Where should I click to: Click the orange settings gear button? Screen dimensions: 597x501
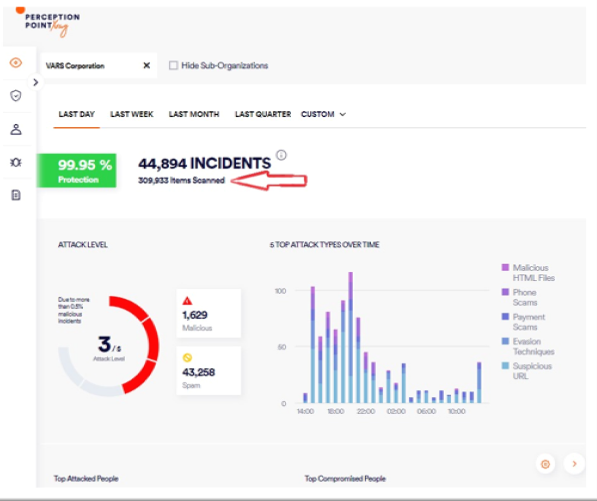pyautogui.click(x=546, y=464)
